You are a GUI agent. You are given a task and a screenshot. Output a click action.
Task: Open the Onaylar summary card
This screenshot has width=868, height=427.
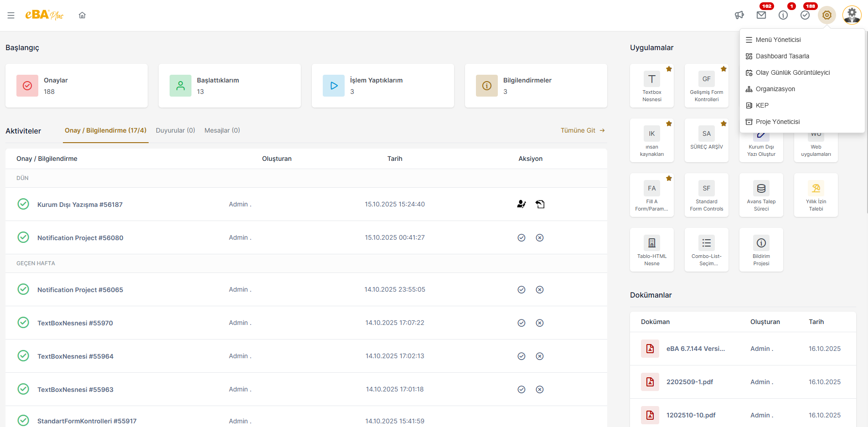coord(77,86)
